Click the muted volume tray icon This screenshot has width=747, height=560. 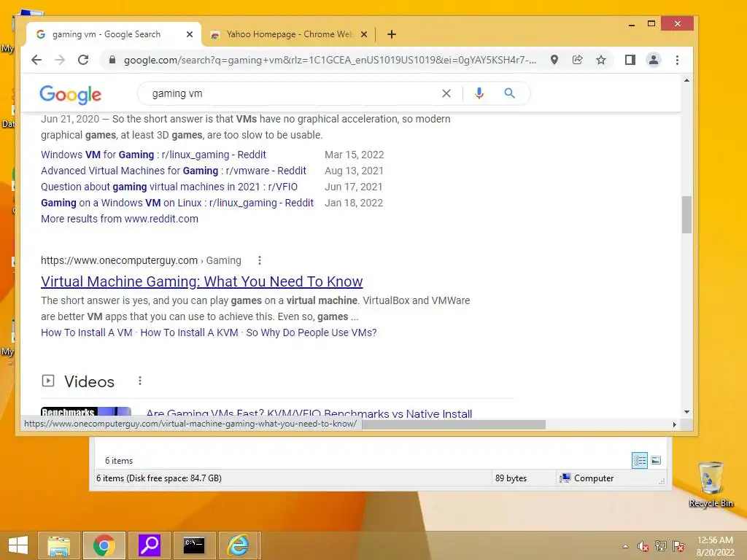click(x=643, y=546)
